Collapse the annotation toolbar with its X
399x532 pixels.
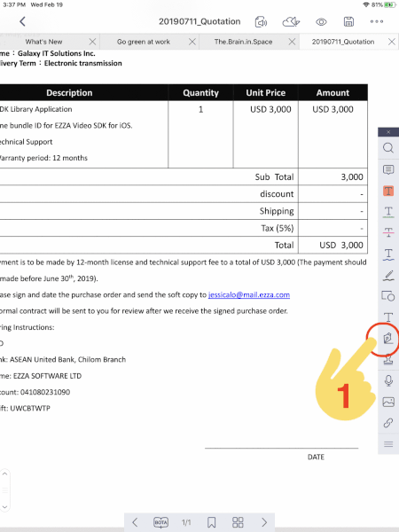point(388,132)
